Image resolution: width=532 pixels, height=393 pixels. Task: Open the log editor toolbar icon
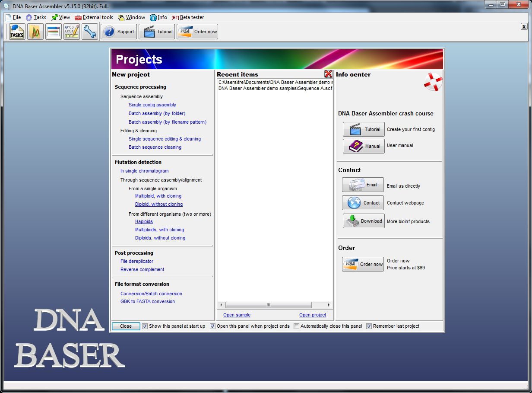click(x=72, y=32)
